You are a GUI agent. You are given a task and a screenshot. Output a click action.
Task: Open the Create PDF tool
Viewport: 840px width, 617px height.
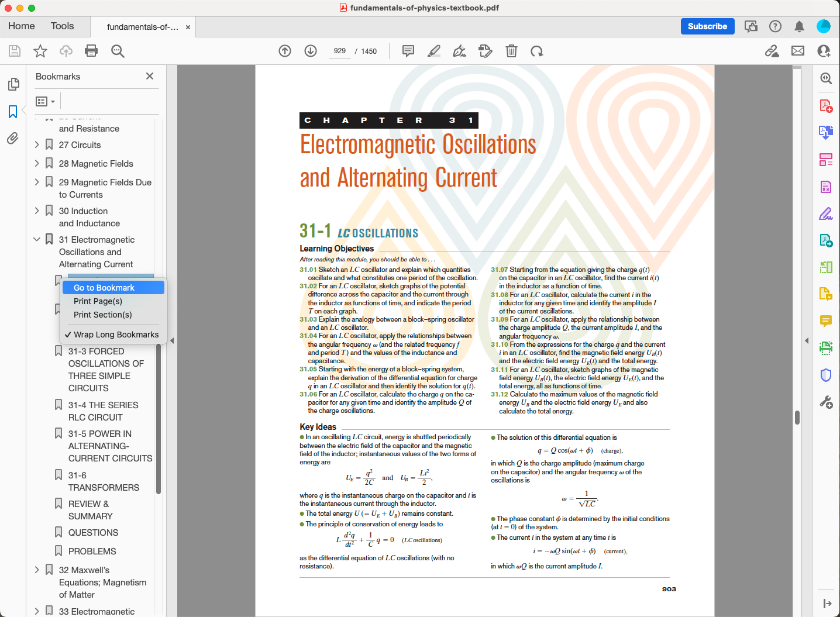pos(825,105)
